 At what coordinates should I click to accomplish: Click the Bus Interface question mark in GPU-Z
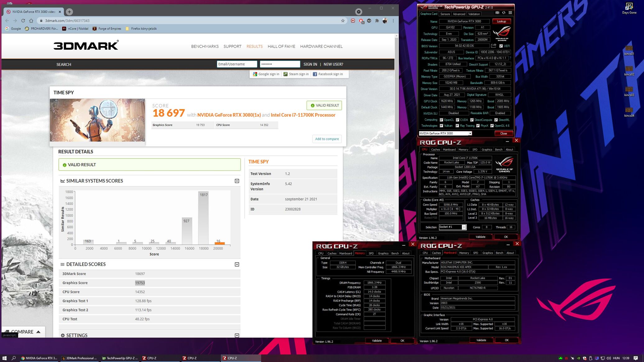click(x=510, y=58)
